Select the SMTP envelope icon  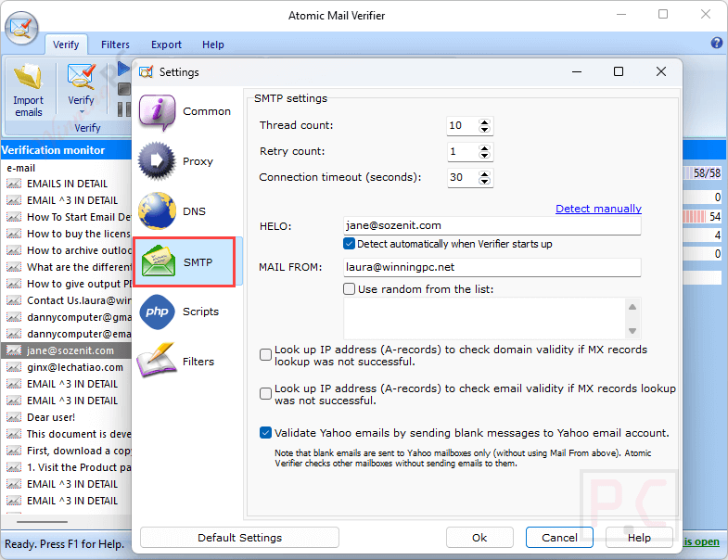[x=159, y=261]
